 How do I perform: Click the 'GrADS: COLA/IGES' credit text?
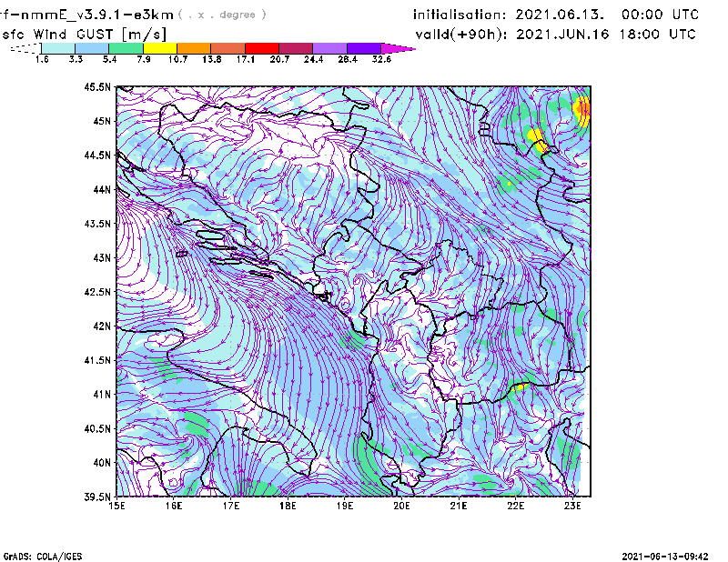(43, 557)
